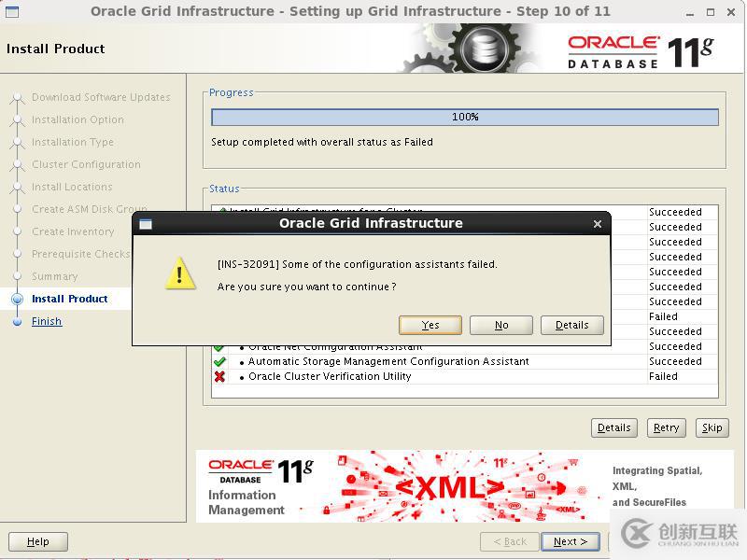This screenshot has height=560, width=747.
Task: Open installer Help
Action: coord(38,541)
